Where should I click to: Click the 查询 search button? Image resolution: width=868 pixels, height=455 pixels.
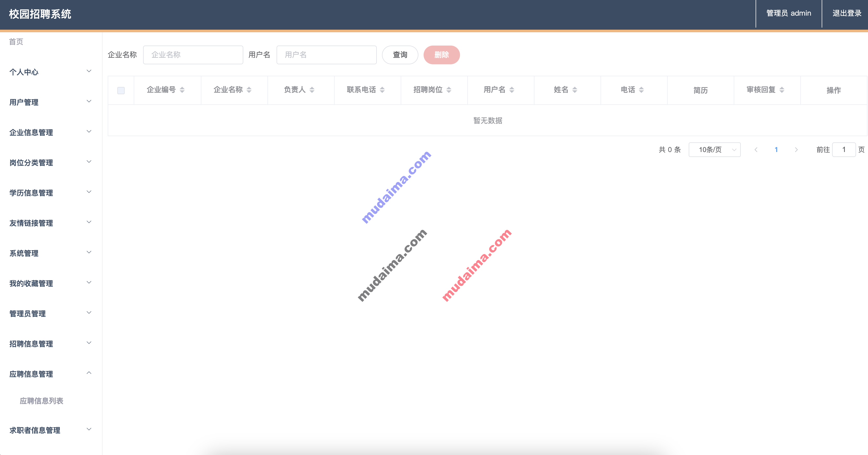400,55
